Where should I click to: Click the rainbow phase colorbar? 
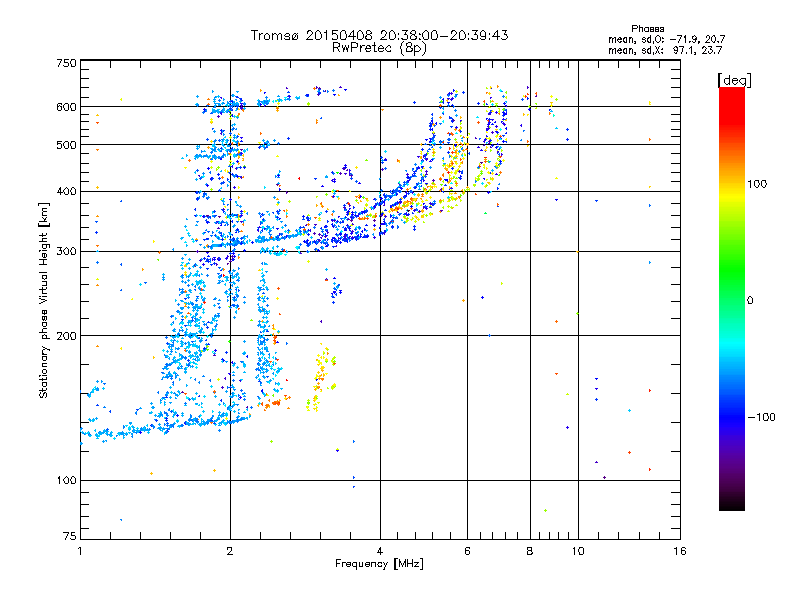tap(732, 298)
